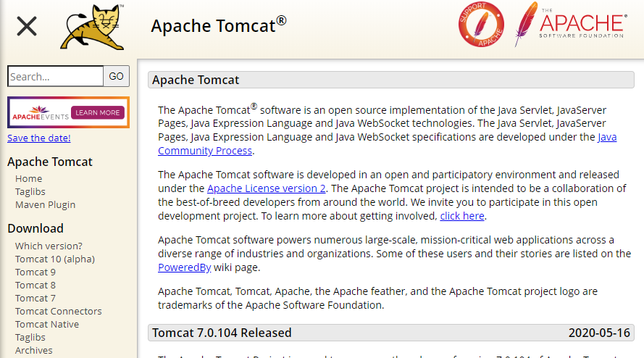This screenshot has height=358, width=644.
Task: Click the Apache Tomcat section heading
Action: (391, 80)
